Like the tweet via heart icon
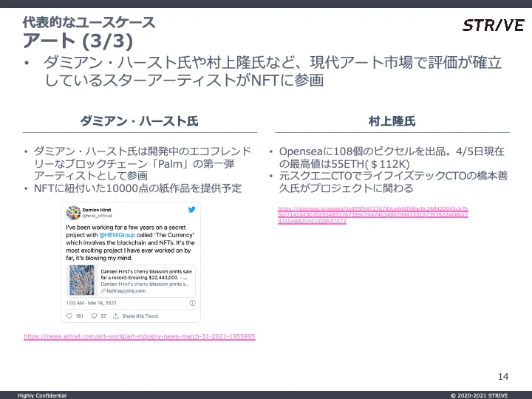The width and height of the screenshot is (532, 399). pos(69,316)
